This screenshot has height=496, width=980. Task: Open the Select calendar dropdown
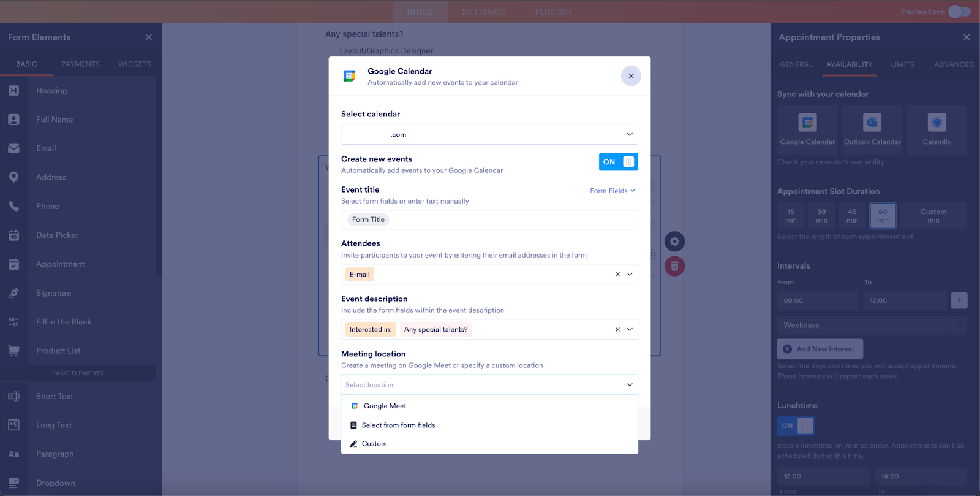pos(489,134)
